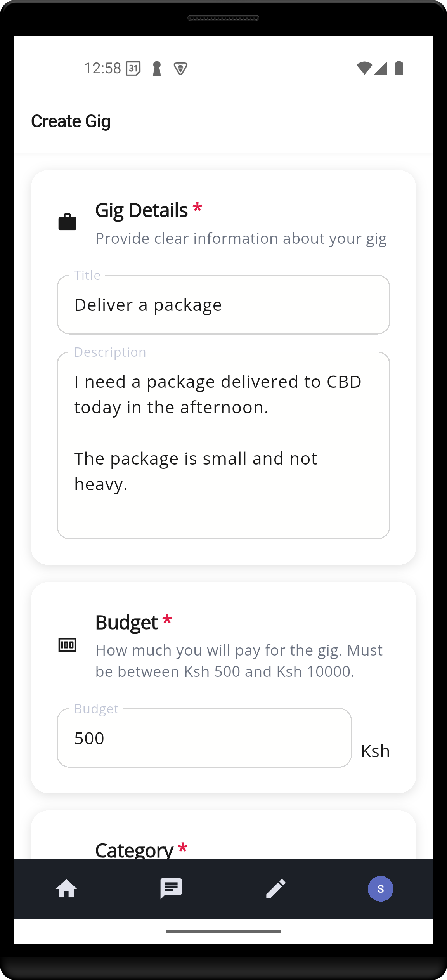Click the banknote icon beside Budget
447x980 pixels.
67,645
